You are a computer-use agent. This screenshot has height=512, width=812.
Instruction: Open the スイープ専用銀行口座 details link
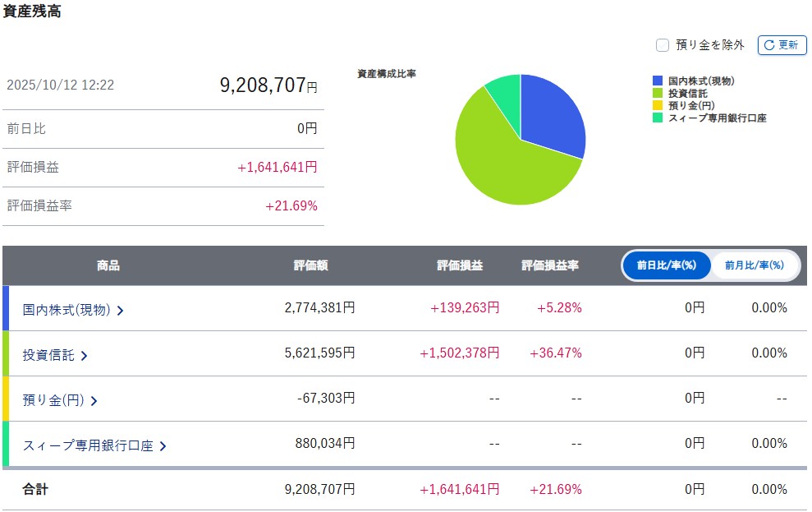point(88,445)
